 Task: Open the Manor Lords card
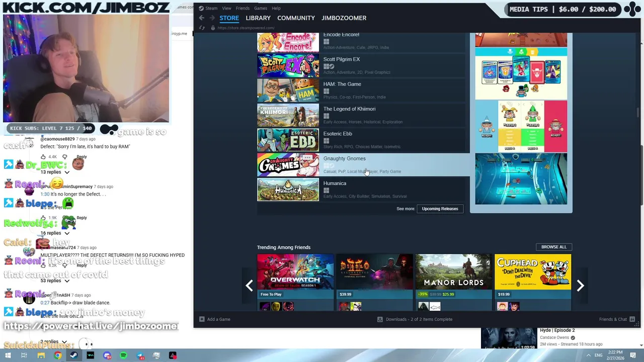pos(453,282)
